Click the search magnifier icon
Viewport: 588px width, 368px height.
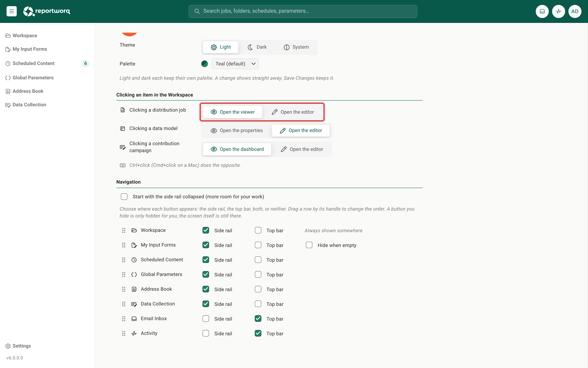tap(197, 11)
